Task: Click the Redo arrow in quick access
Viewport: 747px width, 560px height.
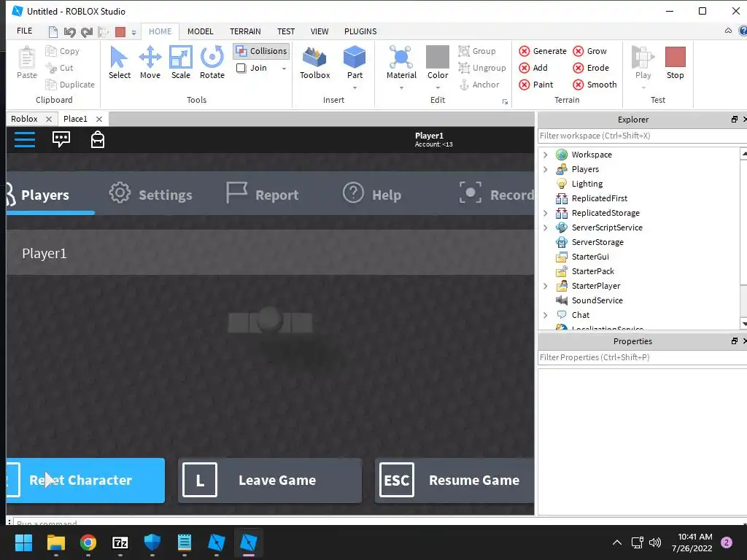Action: pos(86,32)
